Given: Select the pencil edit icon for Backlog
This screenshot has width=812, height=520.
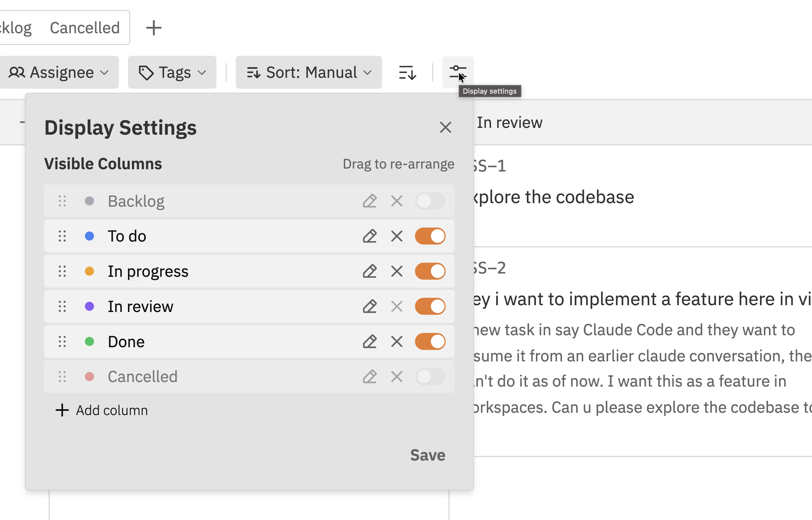Looking at the screenshot, I should point(370,201).
